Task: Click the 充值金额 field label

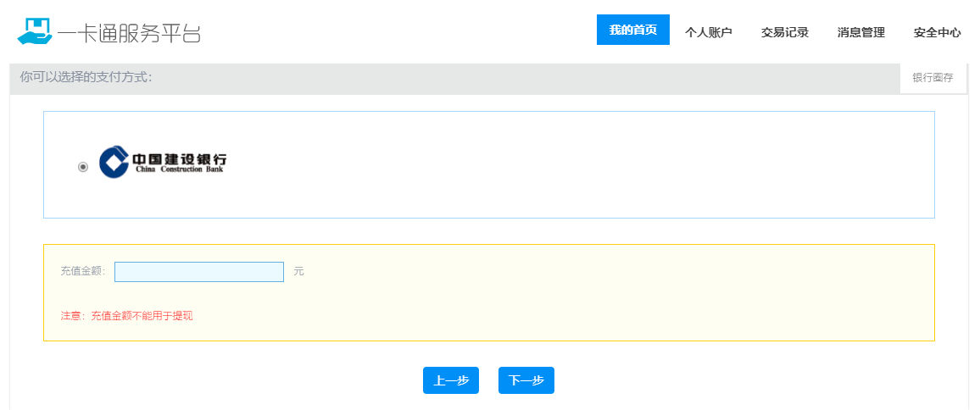Action: coord(82,272)
